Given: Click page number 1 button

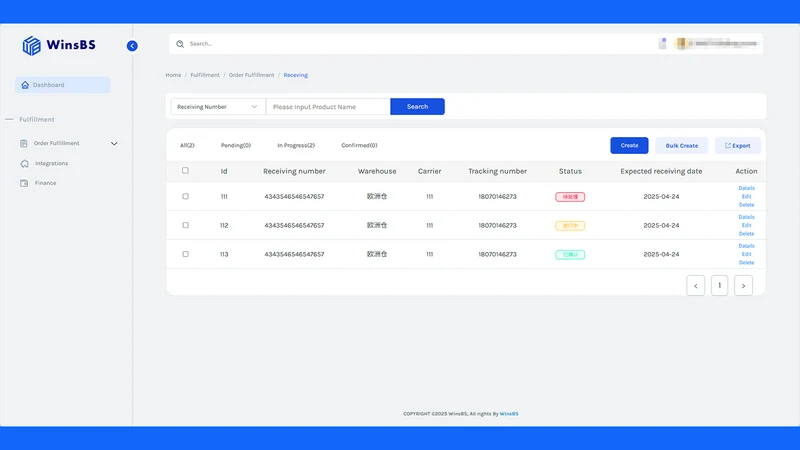Looking at the screenshot, I should pyautogui.click(x=719, y=286).
